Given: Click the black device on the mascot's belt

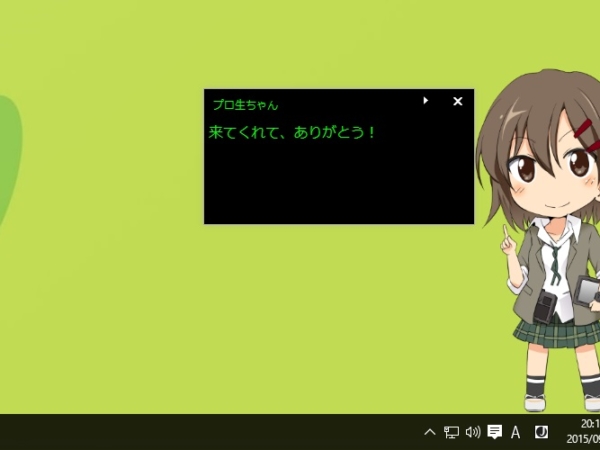Looking at the screenshot, I should click(545, 307).
